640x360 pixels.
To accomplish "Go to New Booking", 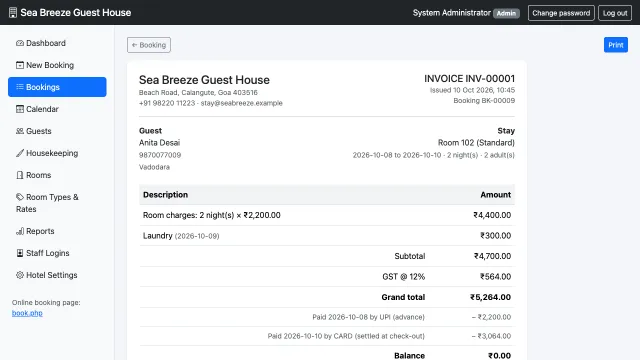I will click(x=57, y=65).
